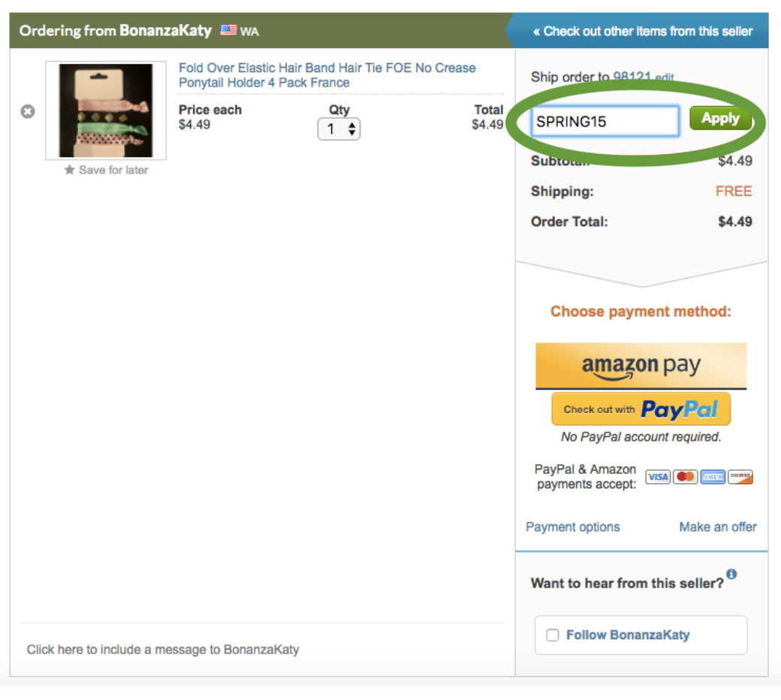Open the info icon beside seller question
The height and width of the screenshot is (700, 781).
(731, 574)
